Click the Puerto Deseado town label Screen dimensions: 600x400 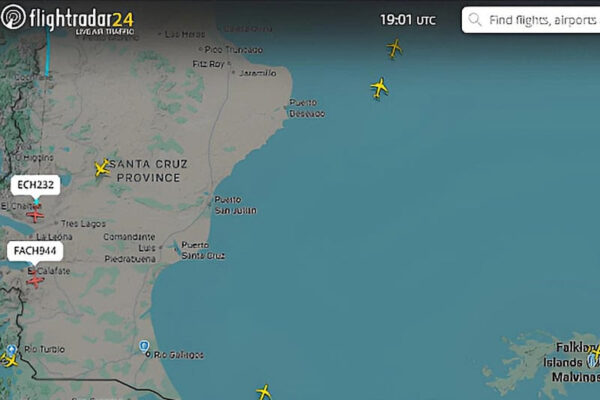click(x=307, y=108)
